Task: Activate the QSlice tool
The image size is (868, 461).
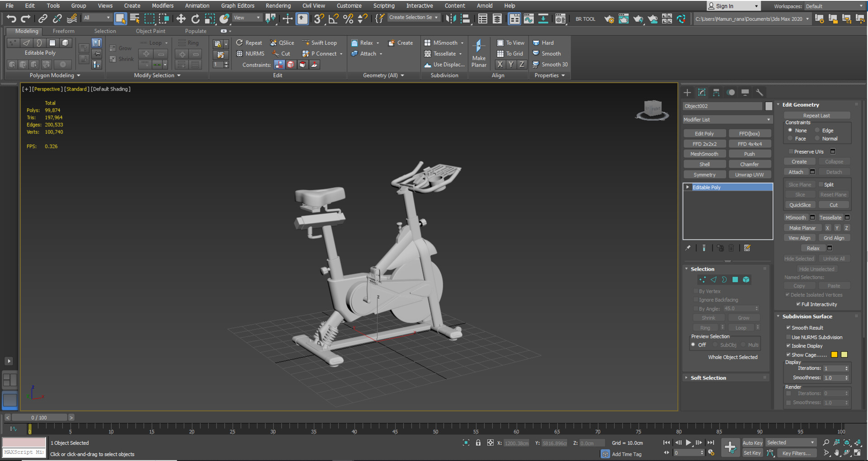Action: [x=282, y=42]
